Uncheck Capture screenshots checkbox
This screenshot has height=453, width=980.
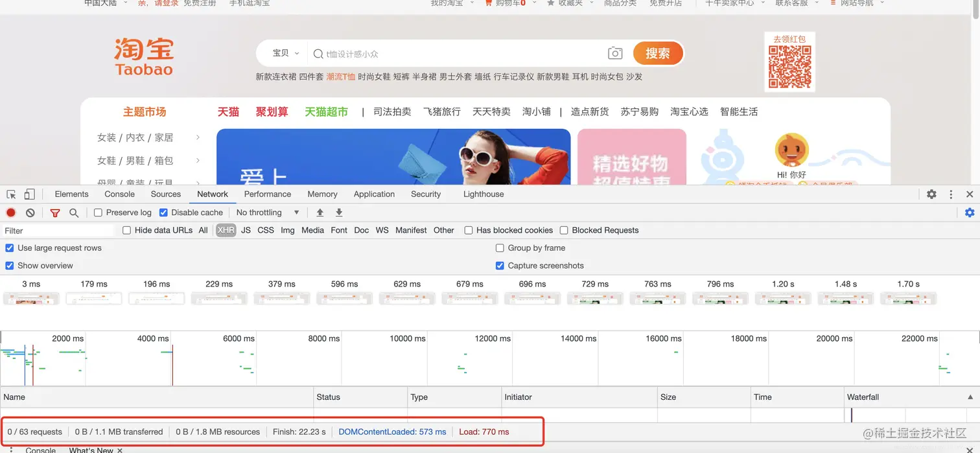pos(500,266)
